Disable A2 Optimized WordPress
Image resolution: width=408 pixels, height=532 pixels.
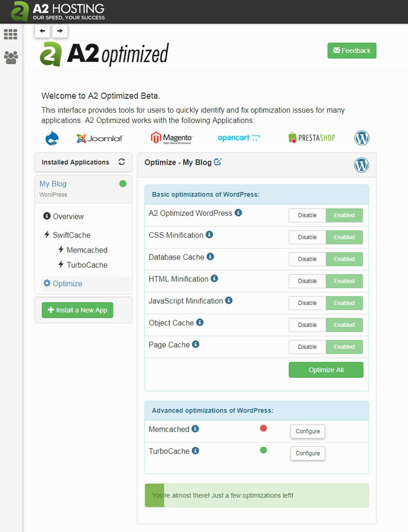[x=307, y=215]
